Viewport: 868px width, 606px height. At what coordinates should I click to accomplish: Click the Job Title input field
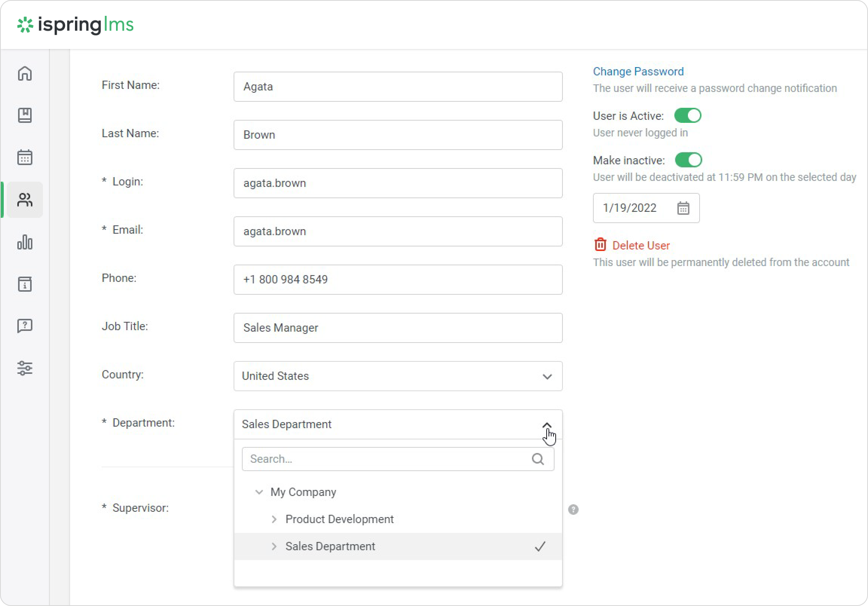pyautogui.click(x=398, y=327)
